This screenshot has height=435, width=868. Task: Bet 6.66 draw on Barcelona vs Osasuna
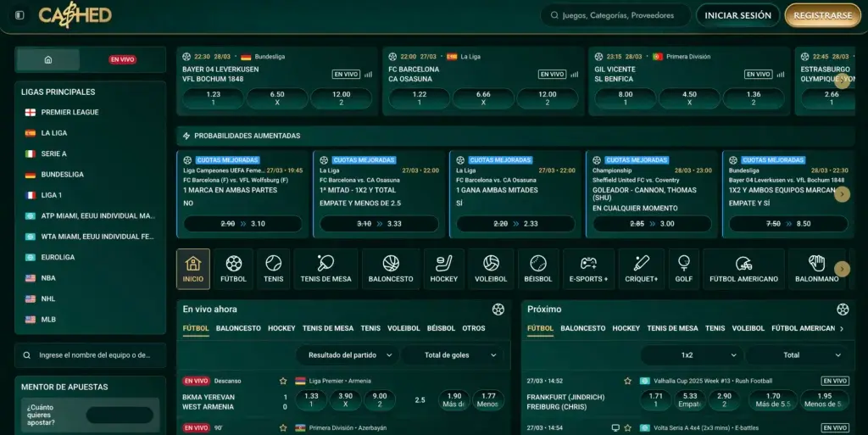tap(483, 98)
